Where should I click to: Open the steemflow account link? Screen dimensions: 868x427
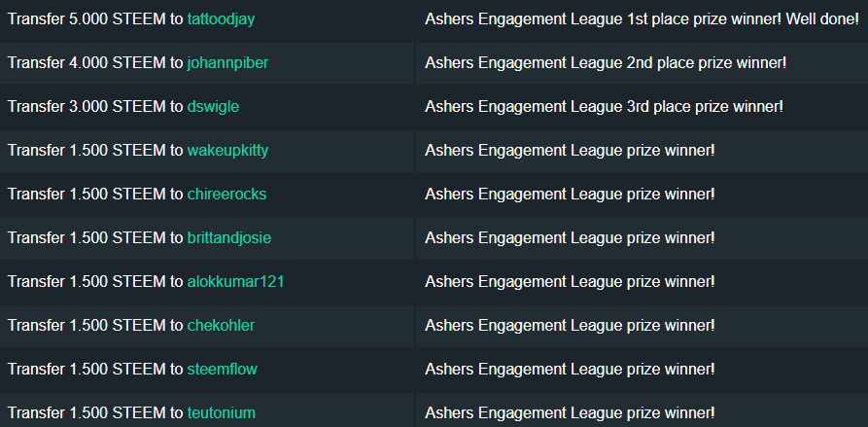coord(222,369)
